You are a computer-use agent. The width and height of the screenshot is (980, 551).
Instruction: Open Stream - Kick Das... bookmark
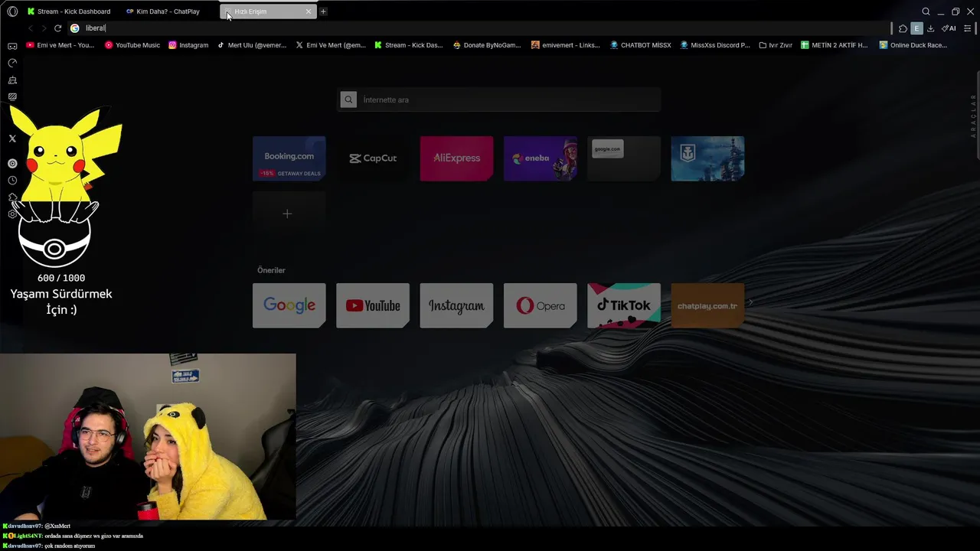click(x=409, y=45)
